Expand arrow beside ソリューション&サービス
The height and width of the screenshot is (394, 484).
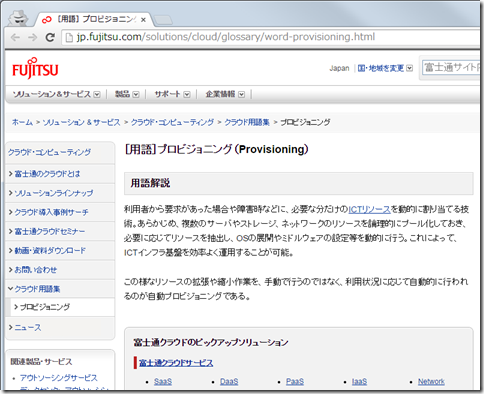pyautogui.click(x=97, y=95)
